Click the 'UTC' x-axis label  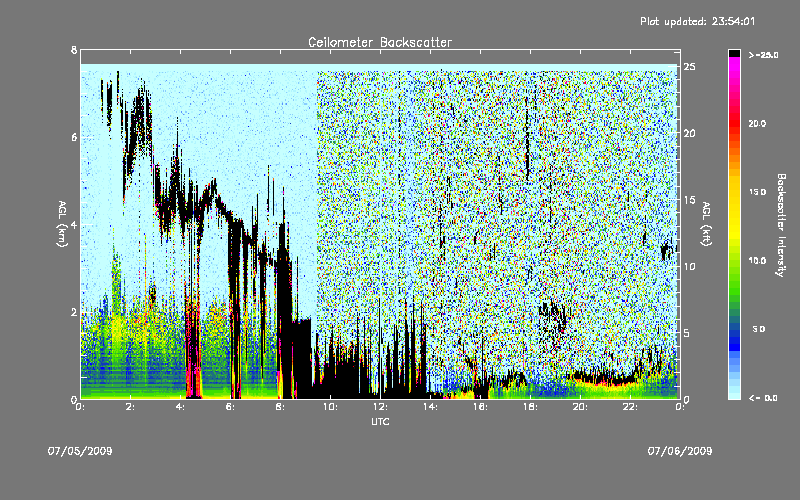380,421
